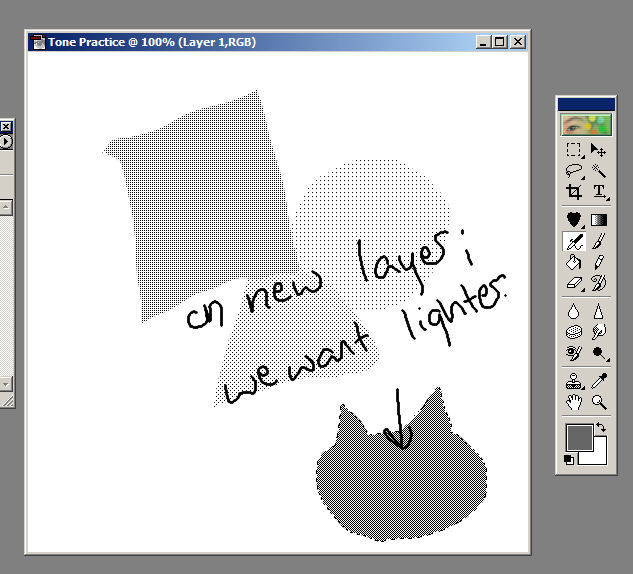The image size is (633, 574).
Task: Click the Tone Practice document window icon
Action: [x=38, y=42]
